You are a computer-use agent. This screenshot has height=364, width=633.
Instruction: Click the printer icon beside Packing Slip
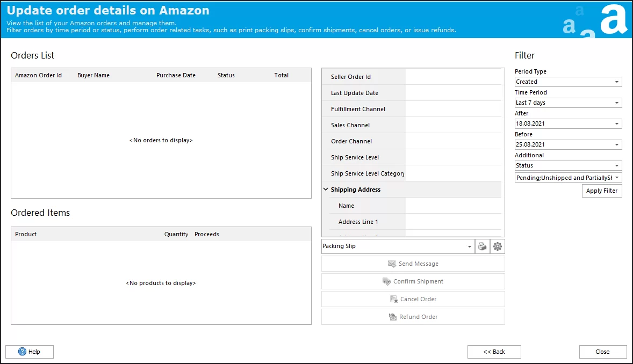click(482, 246)
